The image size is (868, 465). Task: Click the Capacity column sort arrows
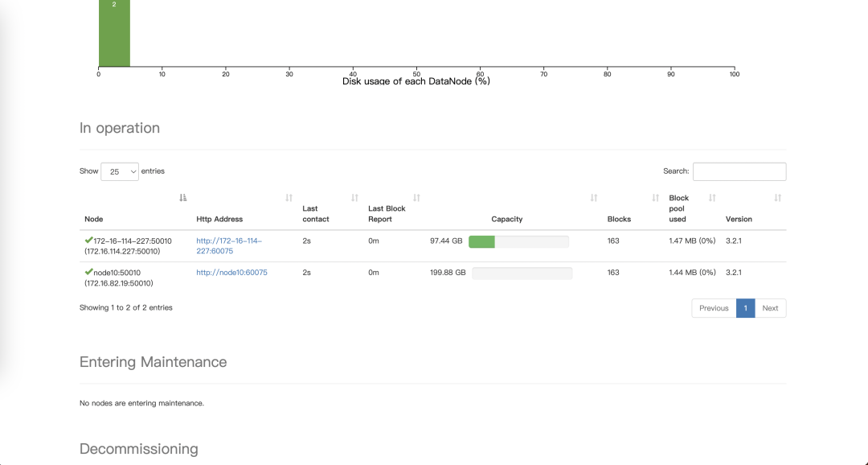point(594,198)
